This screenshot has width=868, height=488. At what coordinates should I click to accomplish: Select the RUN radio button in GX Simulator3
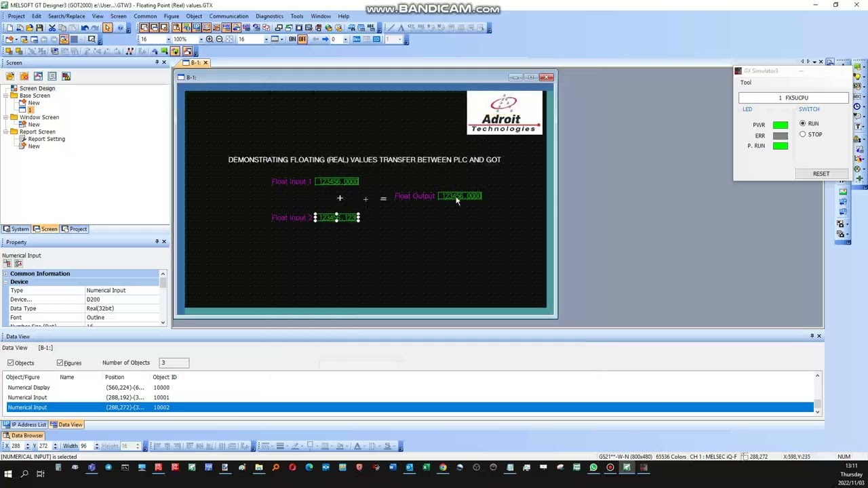coord(803,123)
